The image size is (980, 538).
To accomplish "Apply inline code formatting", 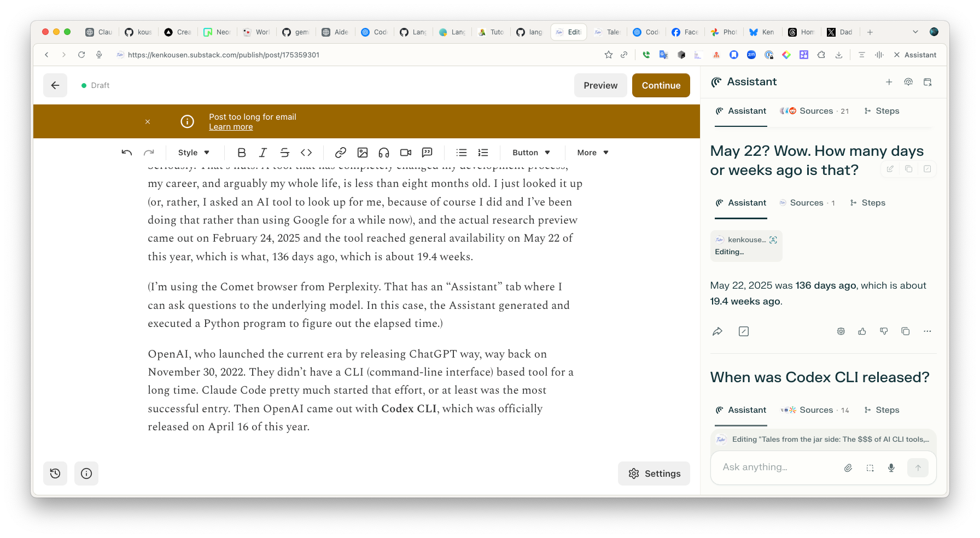I will (x=306, y=153).
